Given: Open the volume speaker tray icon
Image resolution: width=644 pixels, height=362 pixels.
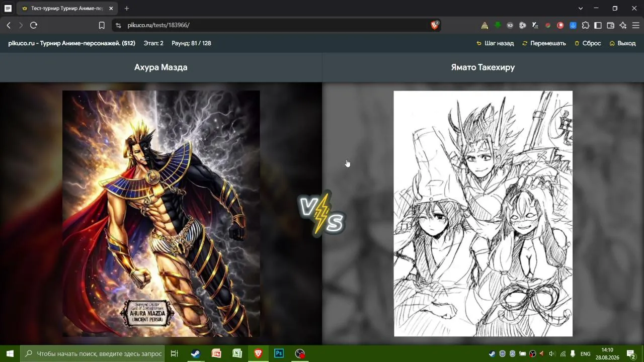Looking at the screenshot, I should coord(552,354).
